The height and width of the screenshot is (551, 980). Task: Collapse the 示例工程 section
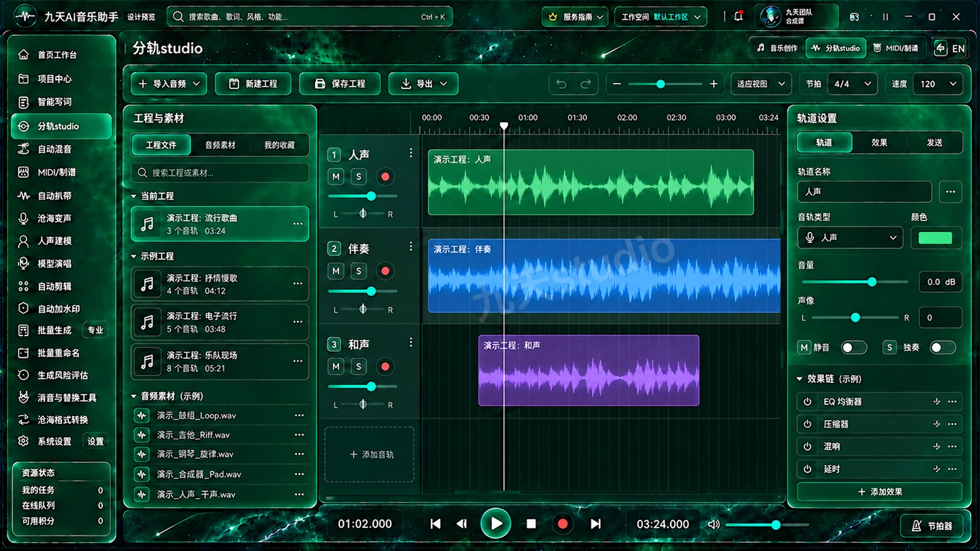134,256
